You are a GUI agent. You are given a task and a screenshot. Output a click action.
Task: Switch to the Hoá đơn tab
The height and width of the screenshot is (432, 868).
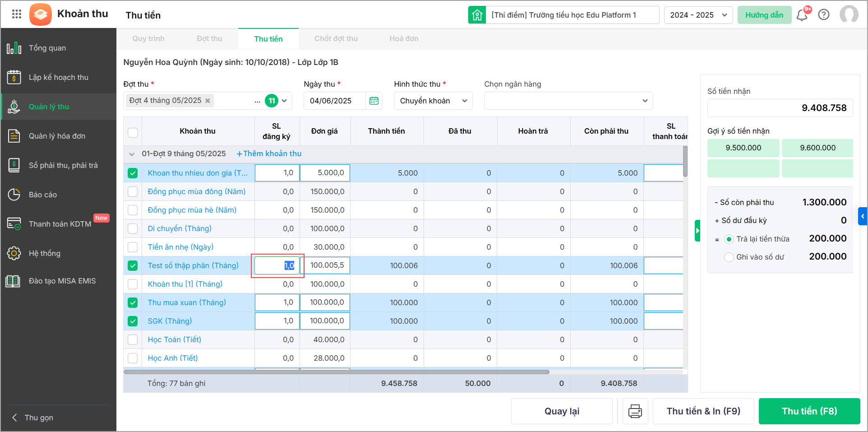(x=404, y=39)
